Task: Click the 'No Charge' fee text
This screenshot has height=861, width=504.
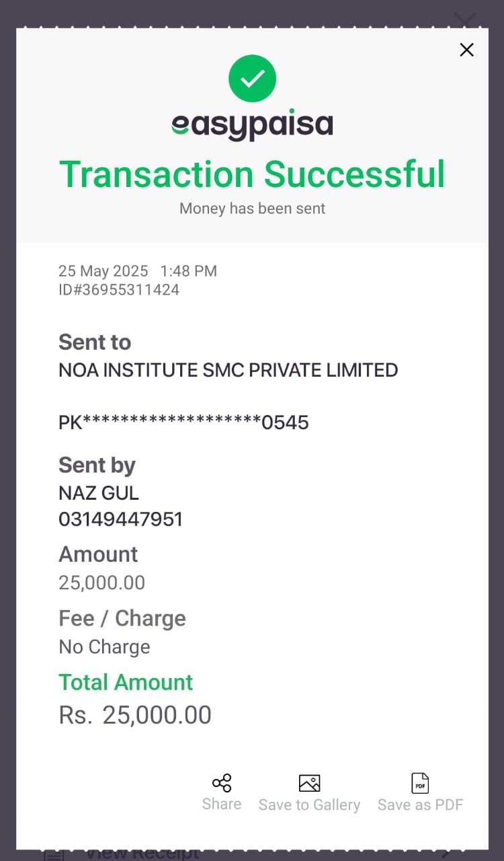Action: pos(104,647)
